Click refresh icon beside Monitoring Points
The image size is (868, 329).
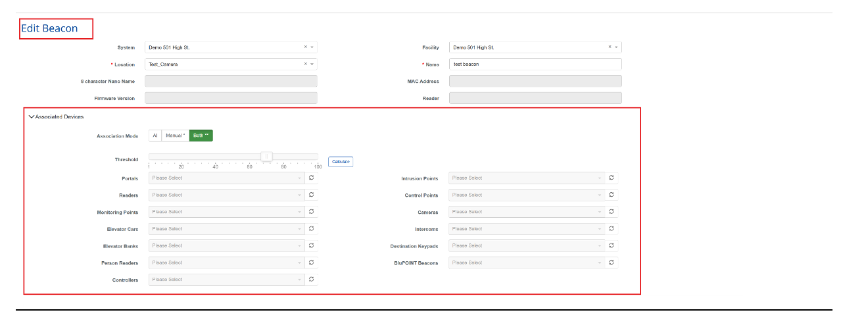pyautogui.click(x=312, y=212)
